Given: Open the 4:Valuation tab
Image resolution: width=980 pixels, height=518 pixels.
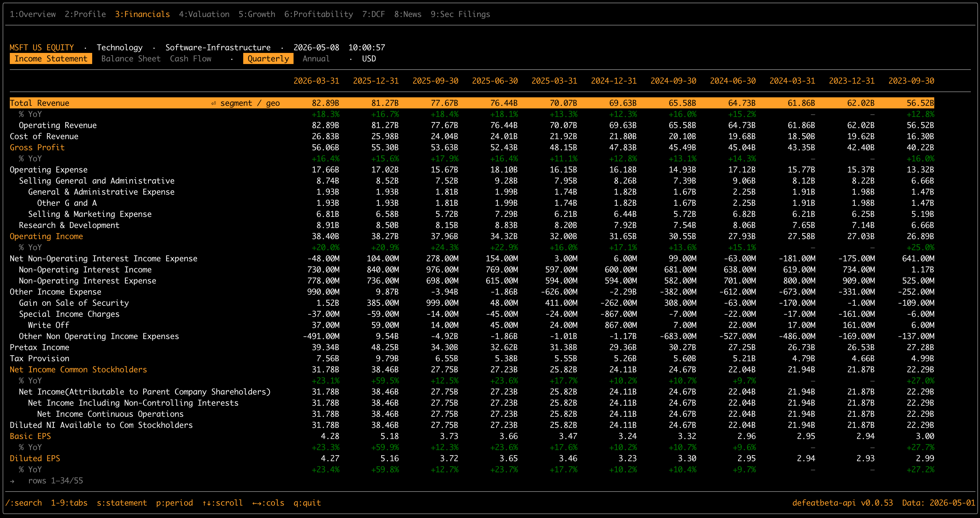Looking at the screenshot, I should click(204, 14).
